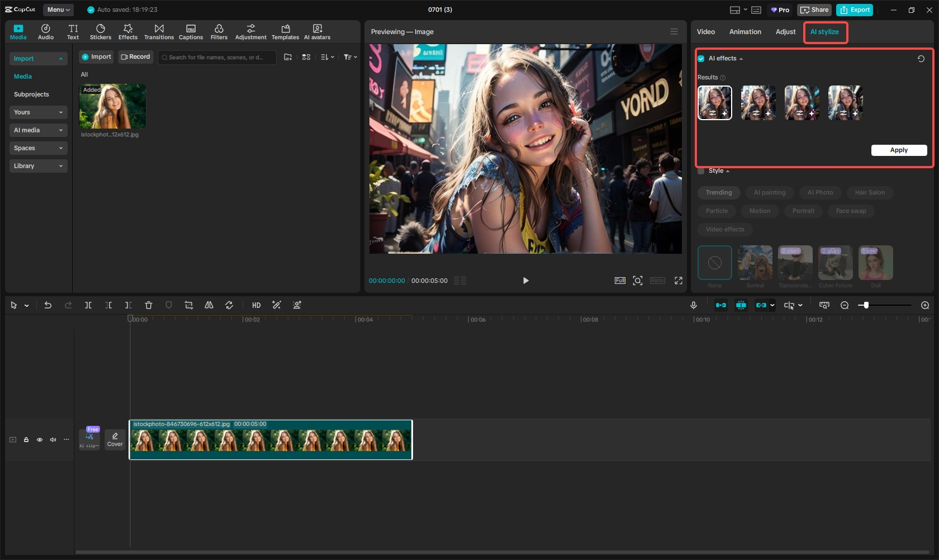The image size is (939, 560).
Task: Enable the Style checkbox
Action: 701,171
